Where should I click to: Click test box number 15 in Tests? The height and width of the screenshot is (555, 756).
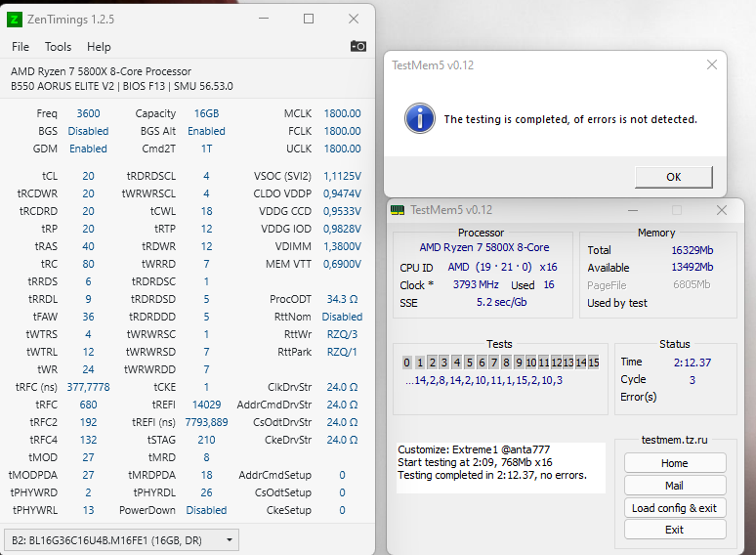point(594,363)
